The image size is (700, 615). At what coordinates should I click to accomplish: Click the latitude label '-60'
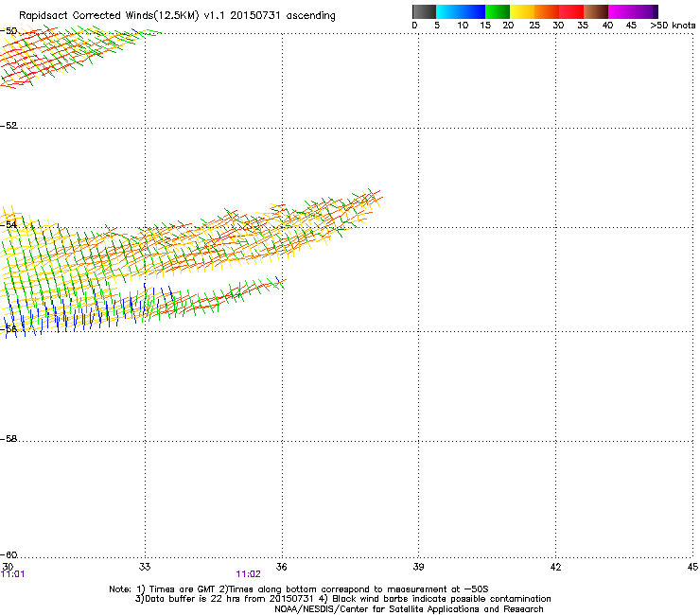(9, 554)
